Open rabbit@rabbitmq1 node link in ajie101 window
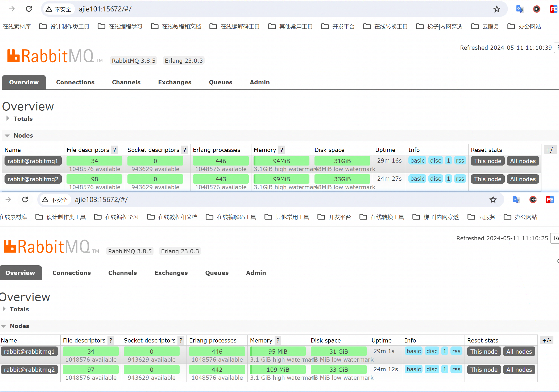 pos(33,161)
